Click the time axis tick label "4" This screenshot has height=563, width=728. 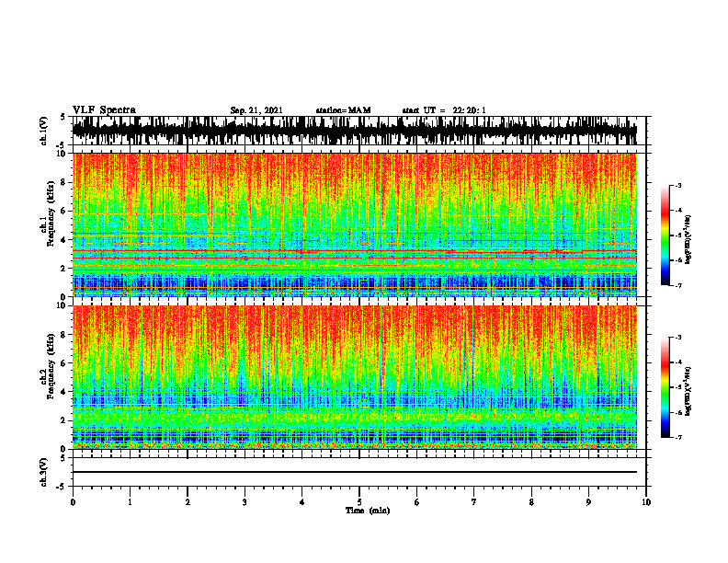(x=302, y=502)
